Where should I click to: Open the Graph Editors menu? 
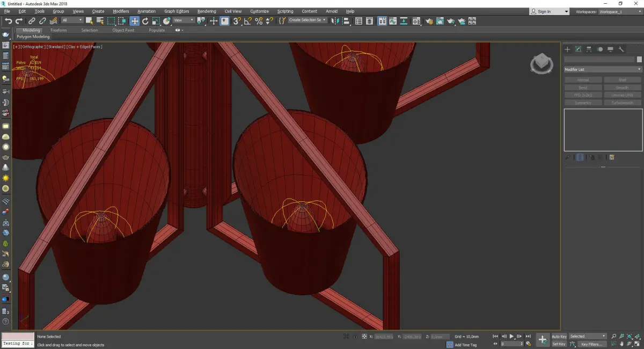pyautogui.click(x=177, y=11)
